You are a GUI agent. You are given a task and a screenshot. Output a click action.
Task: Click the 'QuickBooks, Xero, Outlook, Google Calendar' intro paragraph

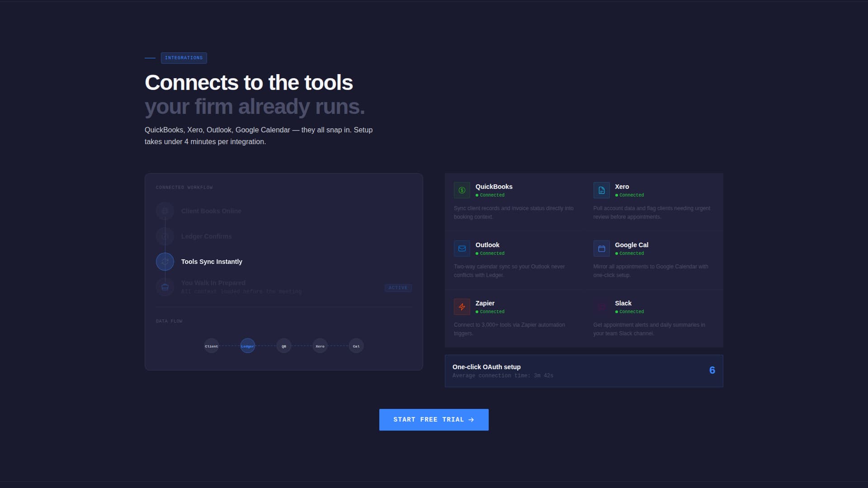[259, 136]
